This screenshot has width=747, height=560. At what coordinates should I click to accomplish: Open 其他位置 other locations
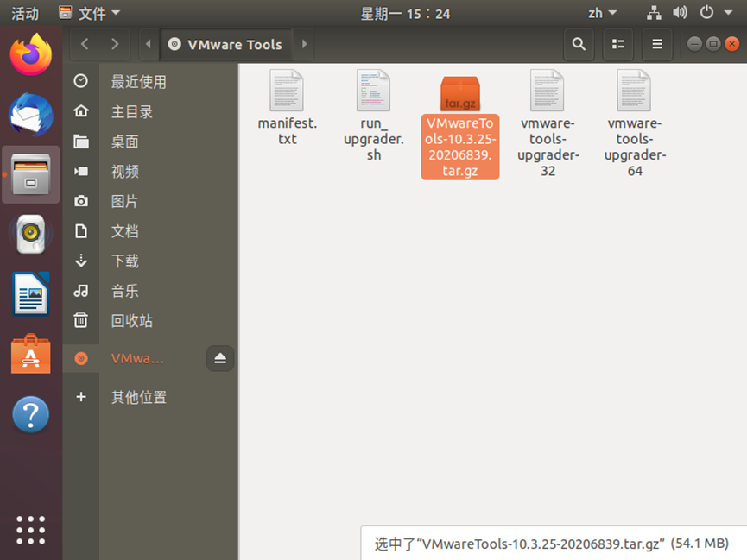coord(150,397)
